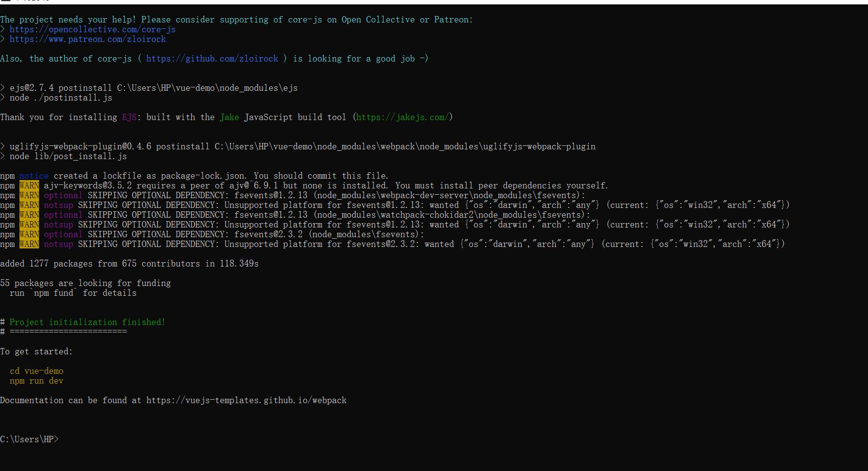
Task: Click the 'cd vue-demo' command
Action: tap(37, 371)
